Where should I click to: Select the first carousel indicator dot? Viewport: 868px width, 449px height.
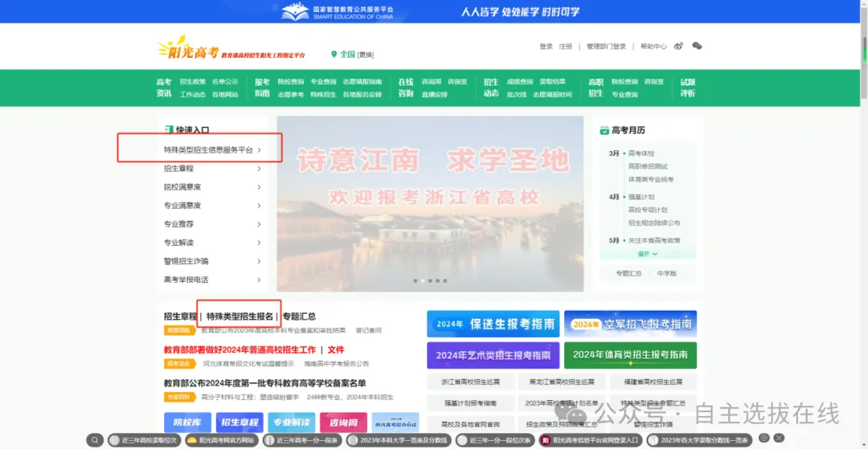(416, 281)
